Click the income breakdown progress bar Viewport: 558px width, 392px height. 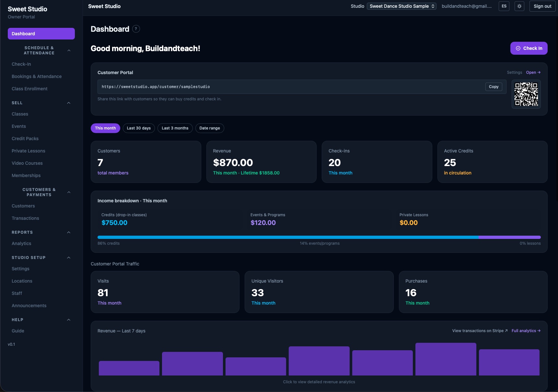(319, 237)
